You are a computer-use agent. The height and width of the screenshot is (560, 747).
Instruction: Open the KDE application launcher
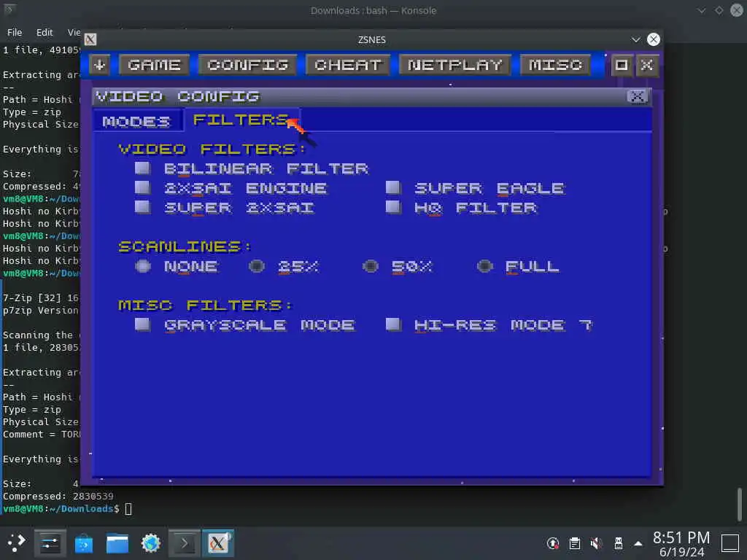pos(16,542)
